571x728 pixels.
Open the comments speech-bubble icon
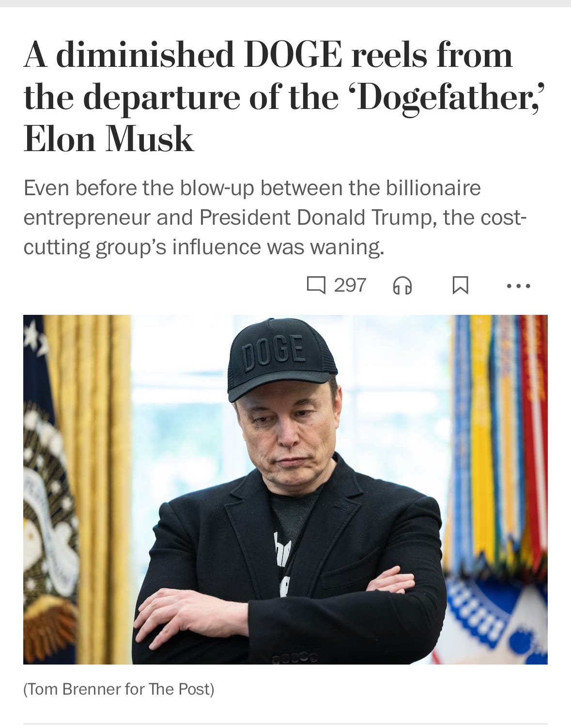316,285
